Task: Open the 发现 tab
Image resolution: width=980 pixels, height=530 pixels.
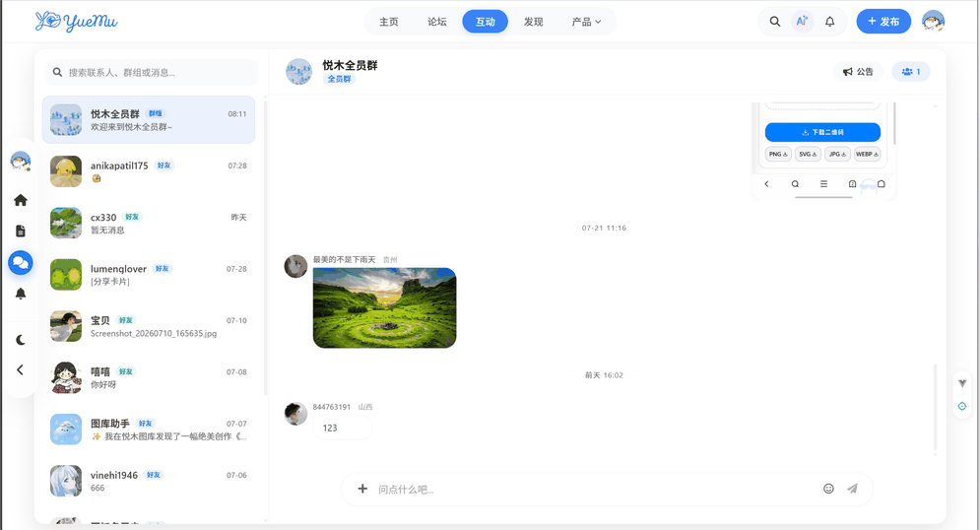Action: 533,22
